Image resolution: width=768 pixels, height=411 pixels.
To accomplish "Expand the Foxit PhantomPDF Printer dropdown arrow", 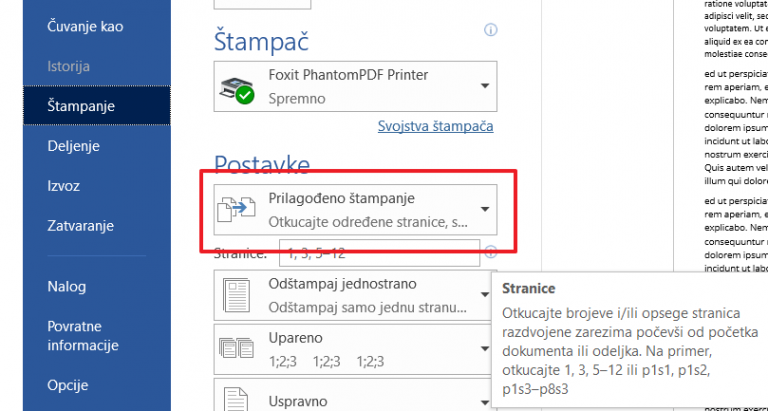I will [x=485, y=86].
